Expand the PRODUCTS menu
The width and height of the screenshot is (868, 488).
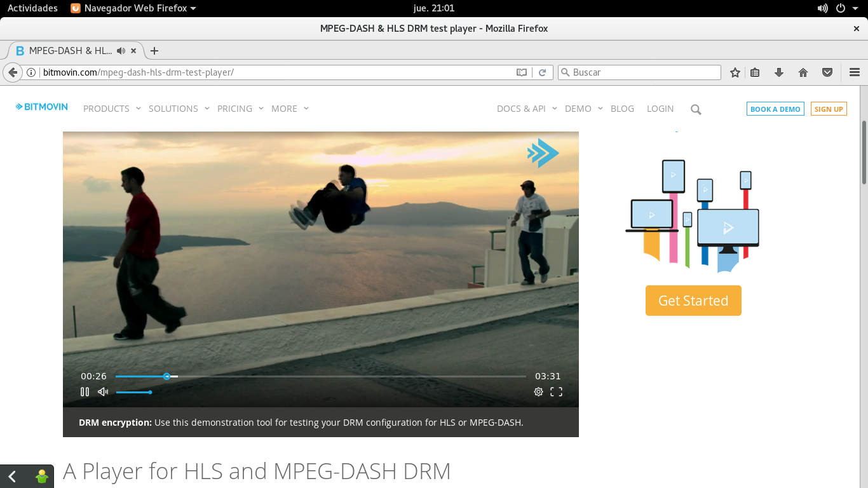(x=112, y=109)
